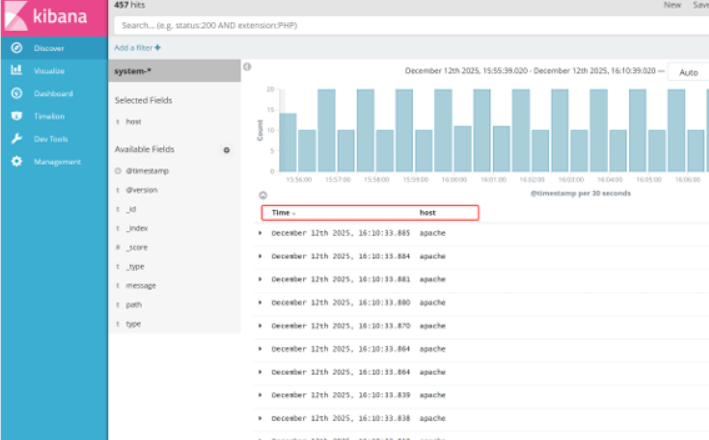Expand the row with time 16:10:33.884
The image size is (709, 440).
(260, 256)
